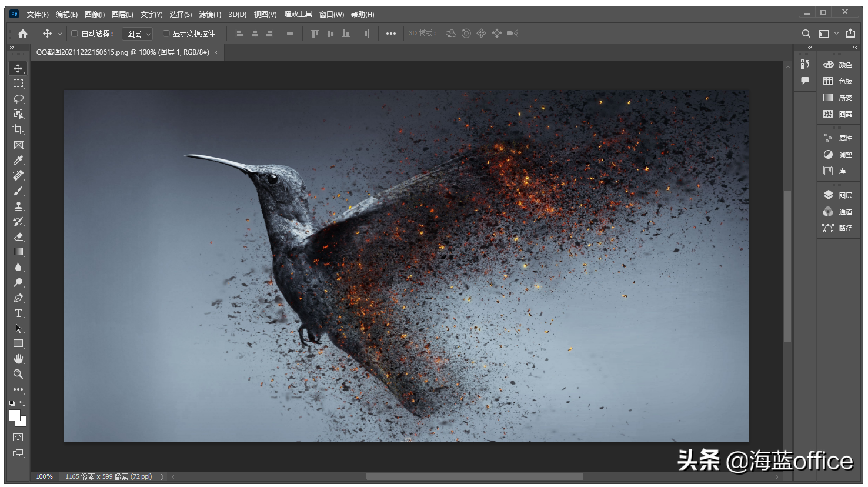Open the 颜色 panel

(x=838, y=65)
